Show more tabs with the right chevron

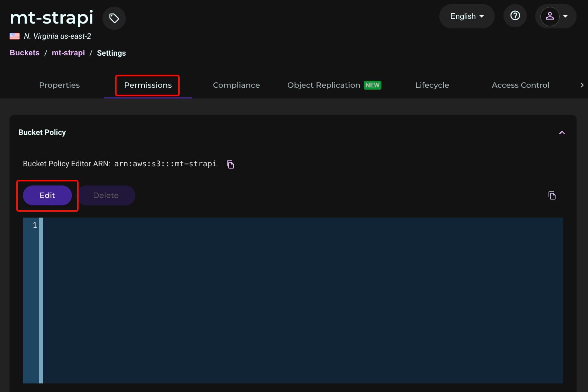(x=582, y=85)
